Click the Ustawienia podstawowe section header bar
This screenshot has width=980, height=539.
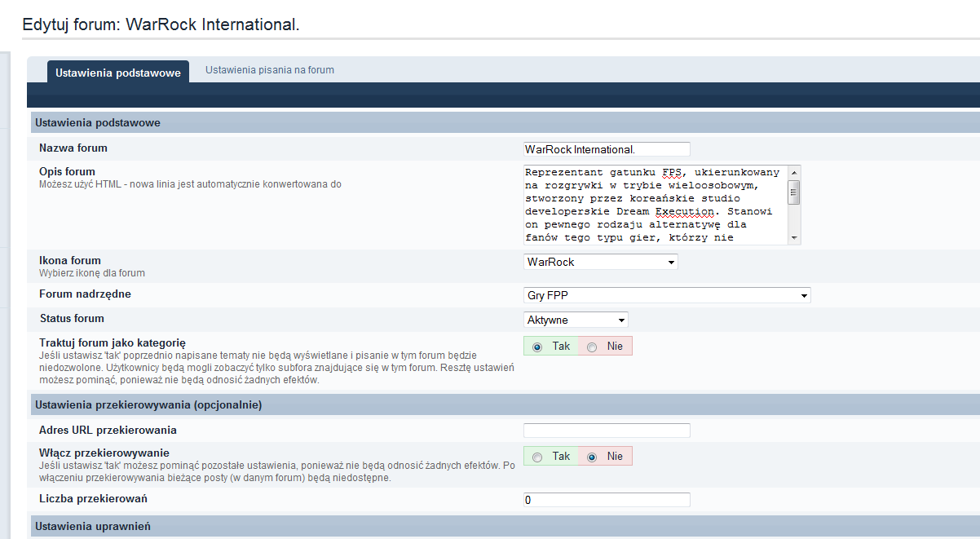[x=98, y=123]
